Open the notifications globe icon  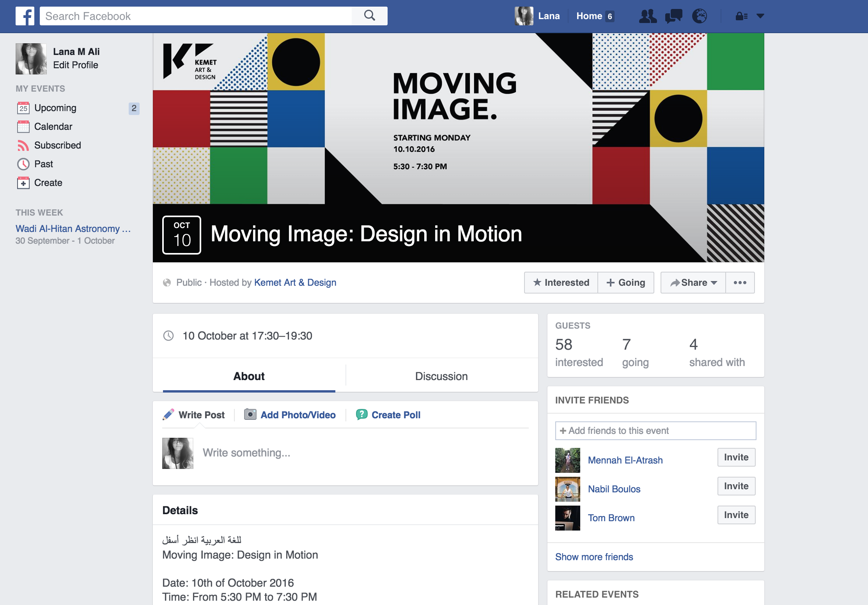pos(699,16)
